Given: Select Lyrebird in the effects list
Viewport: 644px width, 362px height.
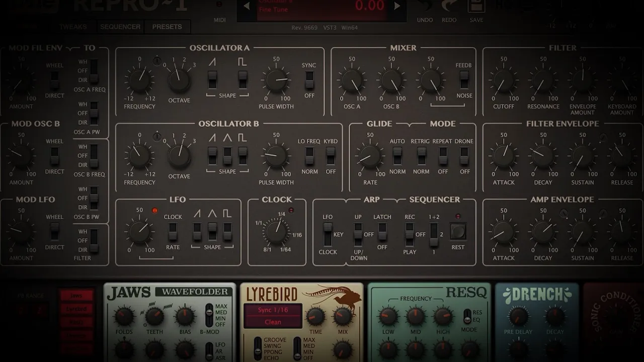Looking at the screenshot, I should (x=76, y=309).
